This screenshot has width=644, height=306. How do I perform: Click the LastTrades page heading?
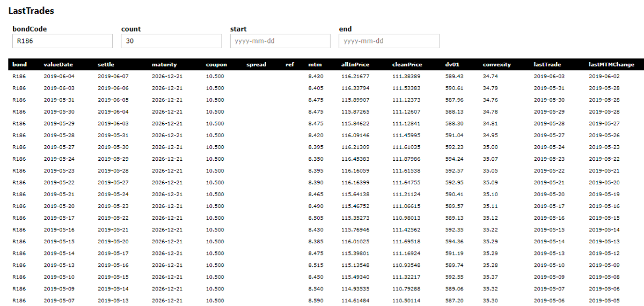[x=31, y=10]
